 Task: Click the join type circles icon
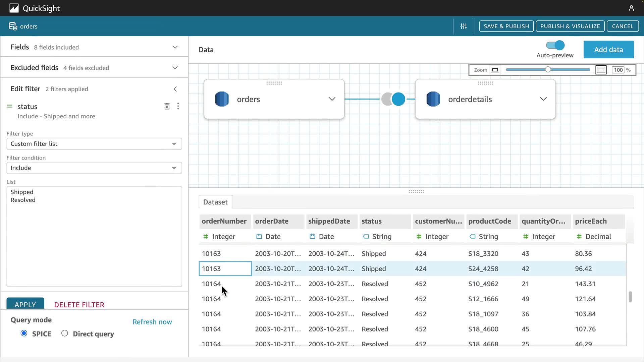[393, 99]
